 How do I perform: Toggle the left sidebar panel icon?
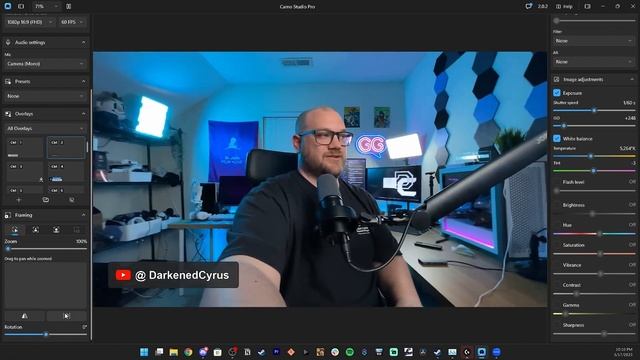pos(21,6)
